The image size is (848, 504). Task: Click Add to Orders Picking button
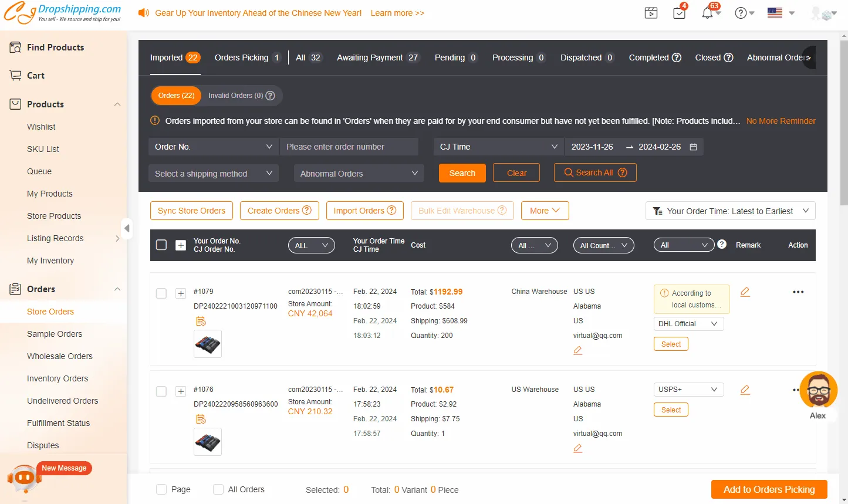tap(769, 489)
